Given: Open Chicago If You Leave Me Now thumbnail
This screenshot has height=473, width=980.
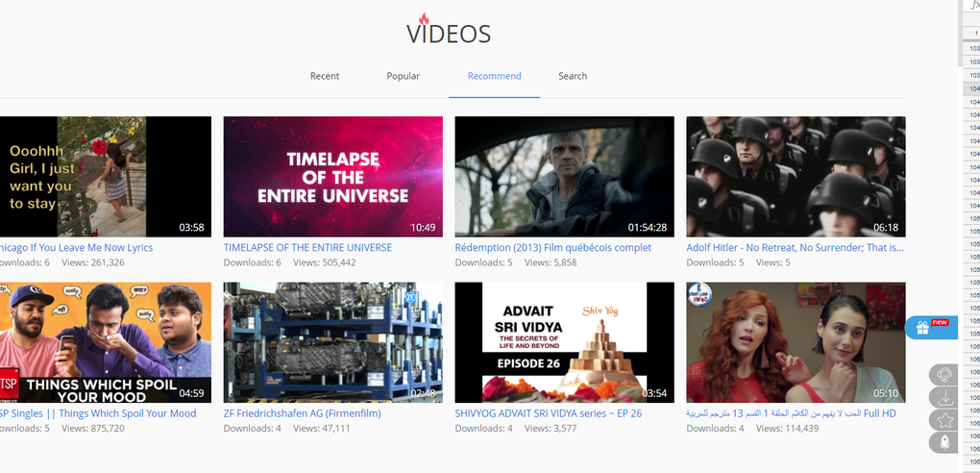Looking at the screenshot, I should tap(105, 177).
